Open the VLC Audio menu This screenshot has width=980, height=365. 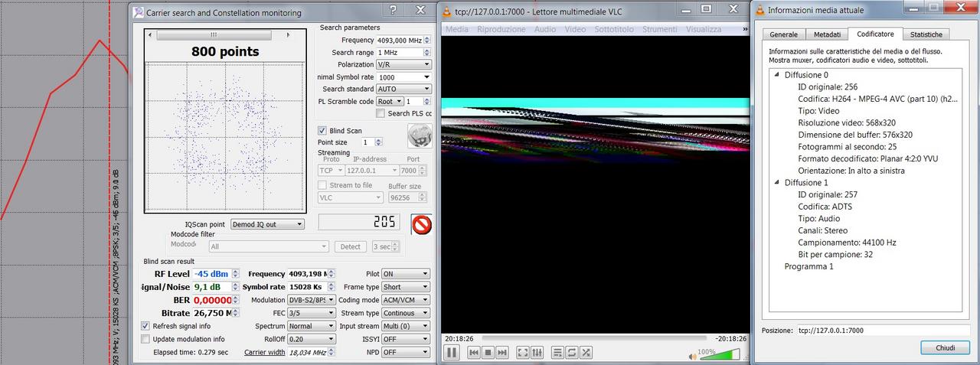point(545,29)
